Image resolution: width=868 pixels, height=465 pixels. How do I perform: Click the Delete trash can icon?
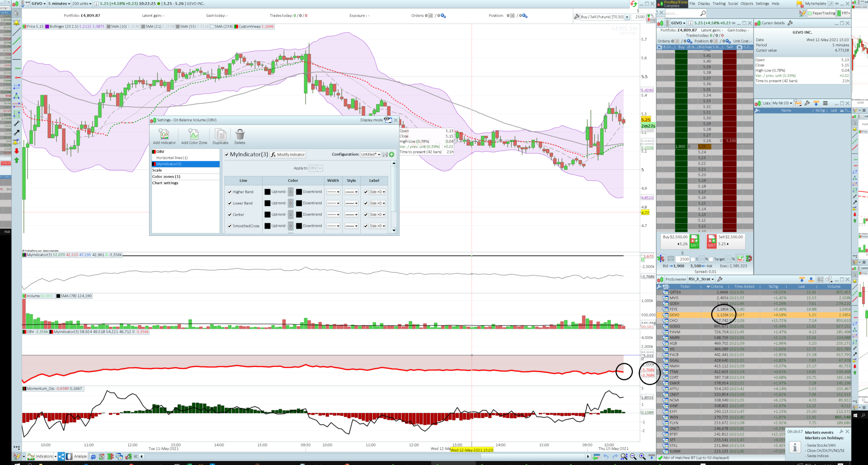click(240, 135)
